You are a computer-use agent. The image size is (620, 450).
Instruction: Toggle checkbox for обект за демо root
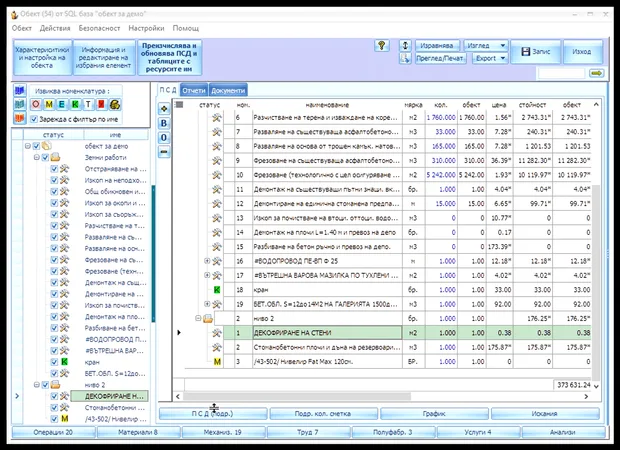[36, 146]
